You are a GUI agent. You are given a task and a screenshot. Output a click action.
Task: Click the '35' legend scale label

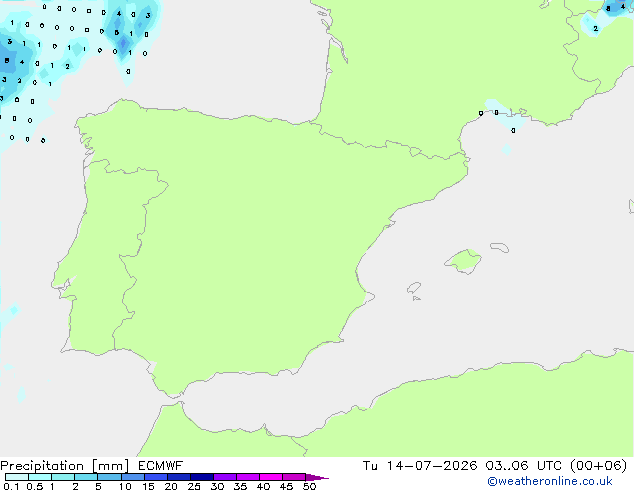pyautogui.click(x=241, y=486)
